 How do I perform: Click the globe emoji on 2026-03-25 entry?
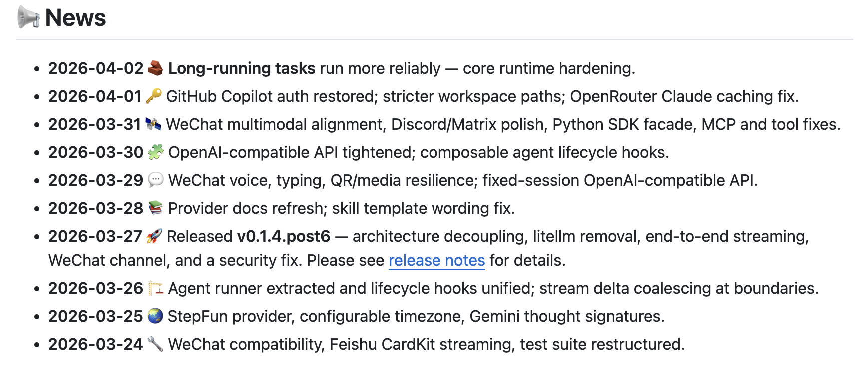click(155, 316)
